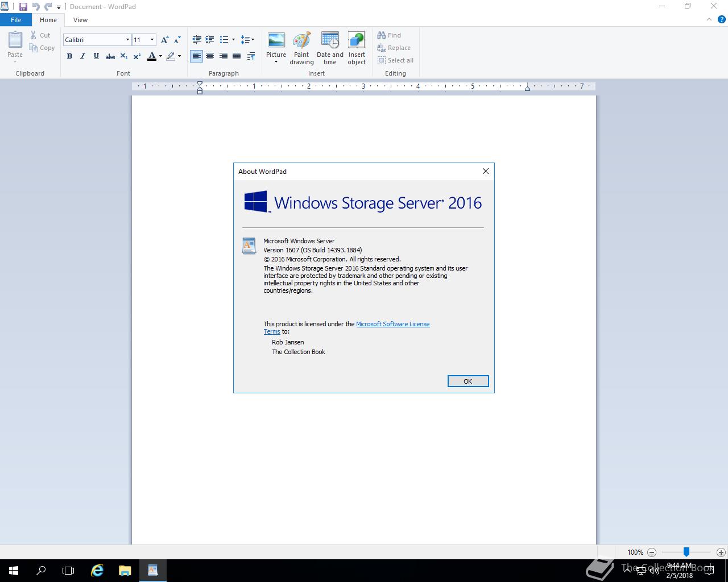Viewport: 728px width, 582px height.
Task: Expand the highlight color dropdown arrow
Action: point(179,56)
